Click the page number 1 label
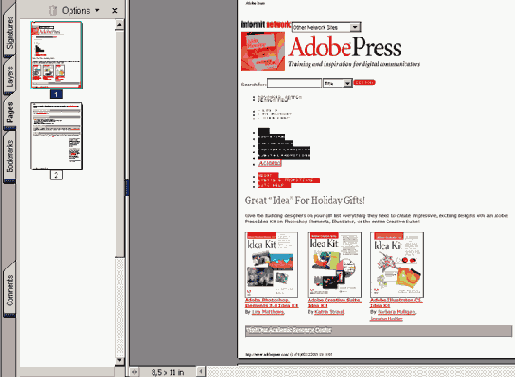 (56, 94)
